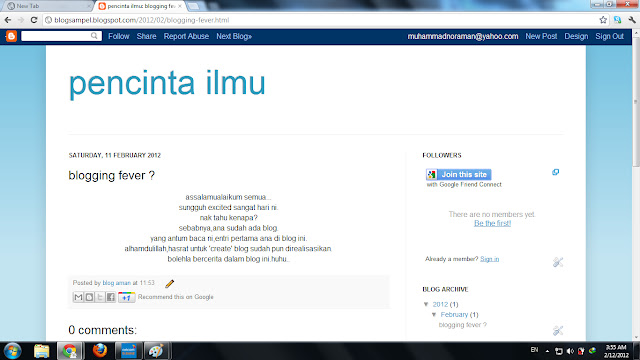
Task: Click Join this site button
Action: coord(459,175)
